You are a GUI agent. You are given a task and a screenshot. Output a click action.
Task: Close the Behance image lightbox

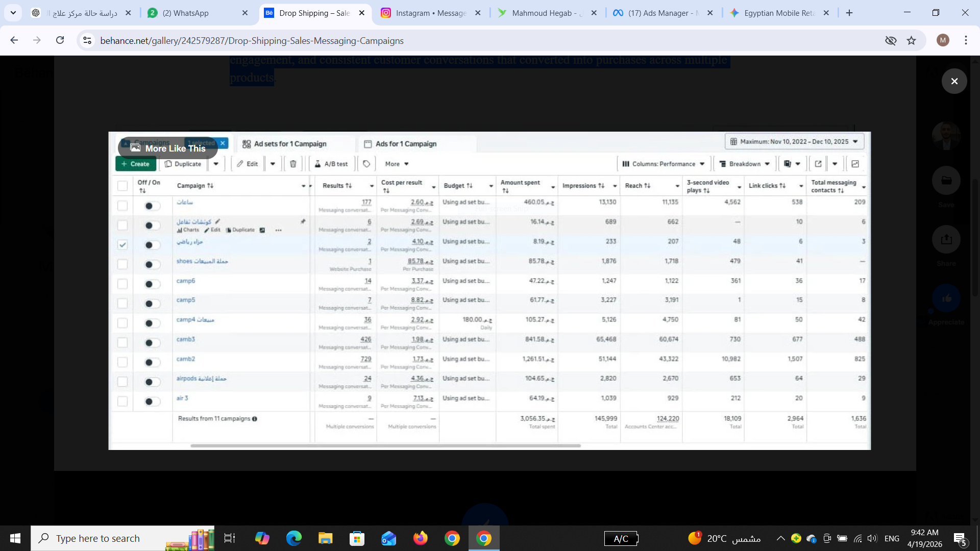point(954,81)
